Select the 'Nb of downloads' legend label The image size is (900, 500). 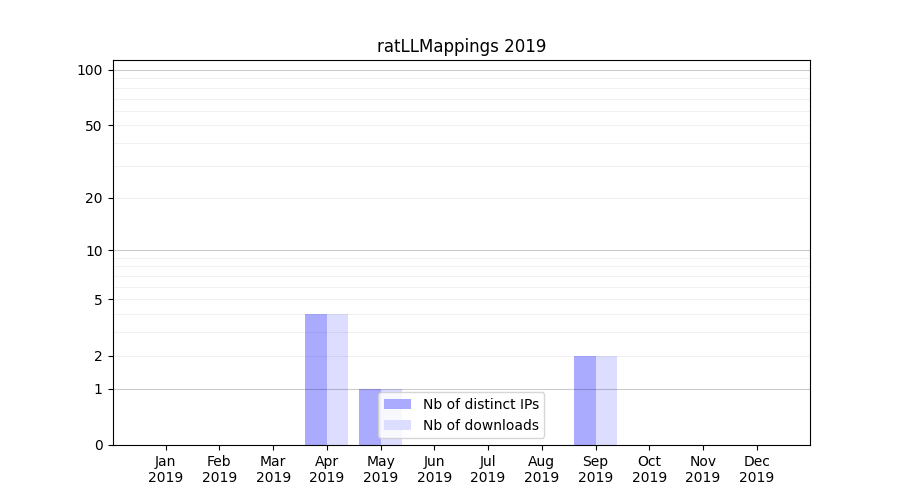(480, 425)
